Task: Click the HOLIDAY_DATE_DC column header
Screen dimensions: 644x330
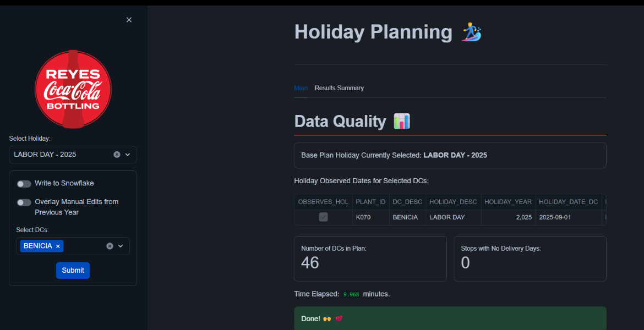Action: (x=568, y=202)
